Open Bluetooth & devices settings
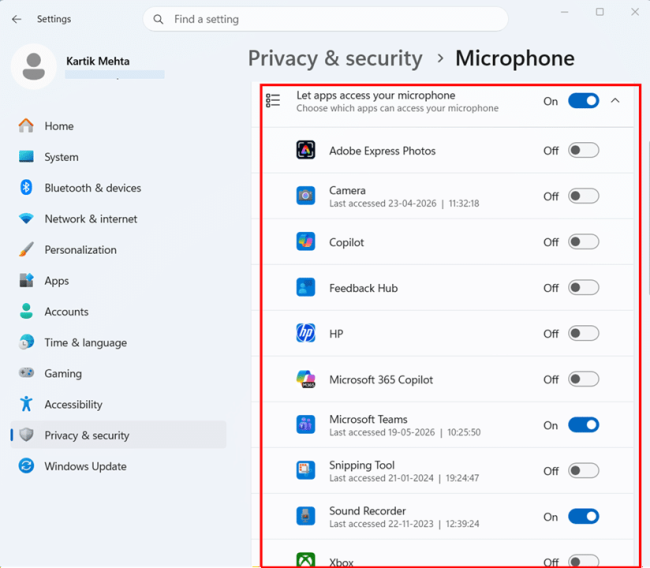Screen dimensions: 650x568 [118, 188]
